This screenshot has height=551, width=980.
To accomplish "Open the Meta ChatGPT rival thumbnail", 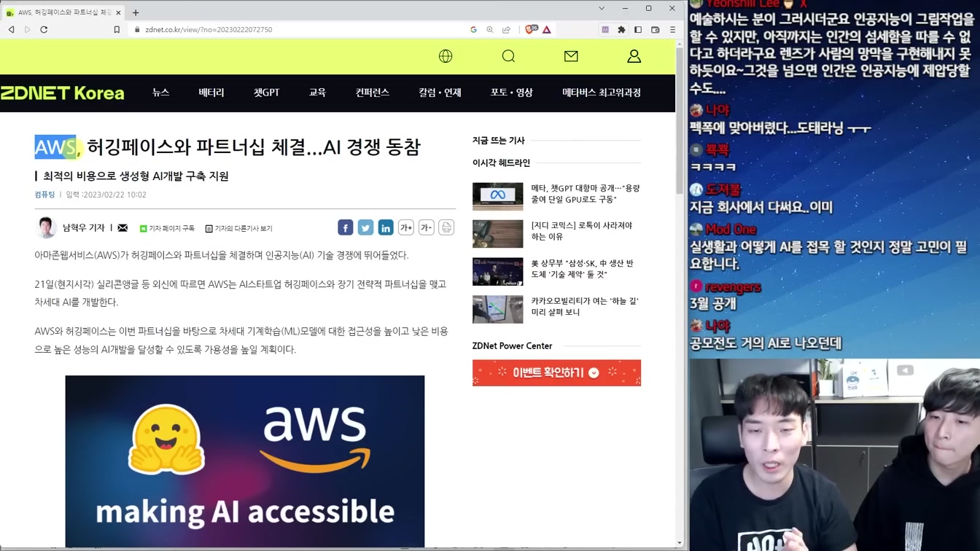I will pyautogui.click(x=497, y=196).
